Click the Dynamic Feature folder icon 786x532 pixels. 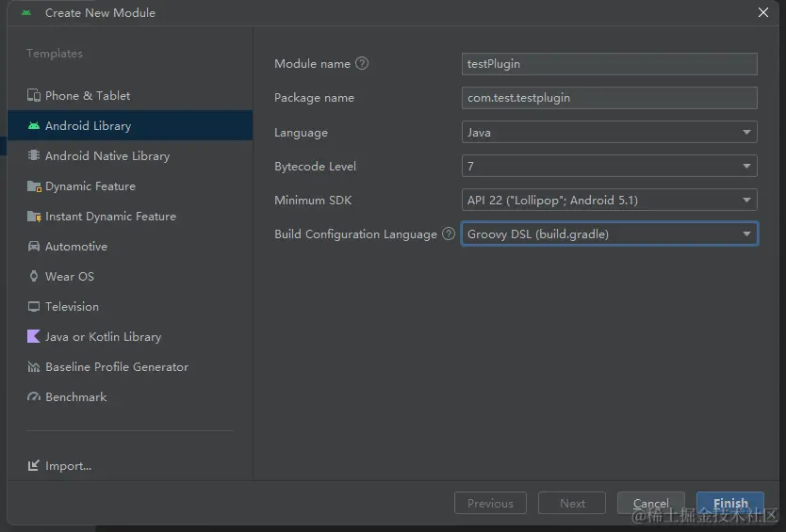click(x=34, y=186)
